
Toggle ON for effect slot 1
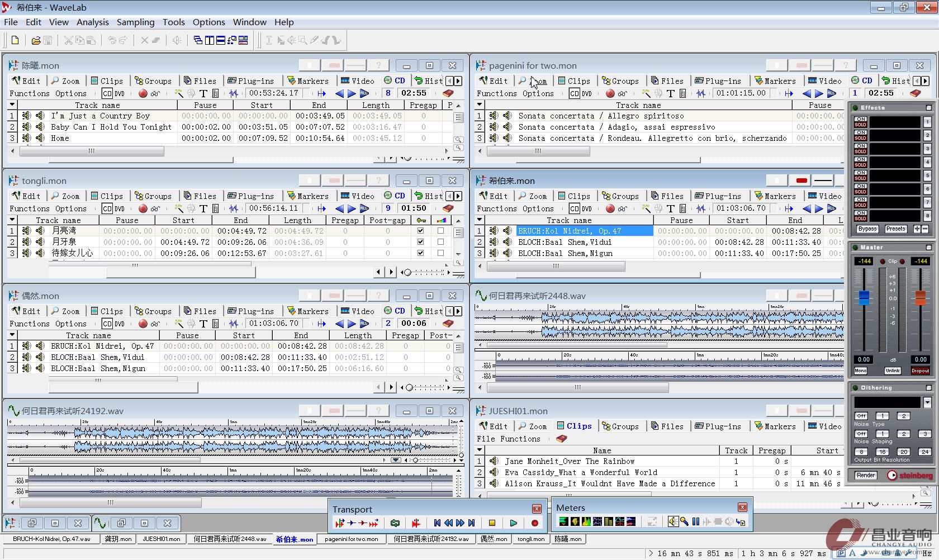pyautogui.click(x=860, y=119)
